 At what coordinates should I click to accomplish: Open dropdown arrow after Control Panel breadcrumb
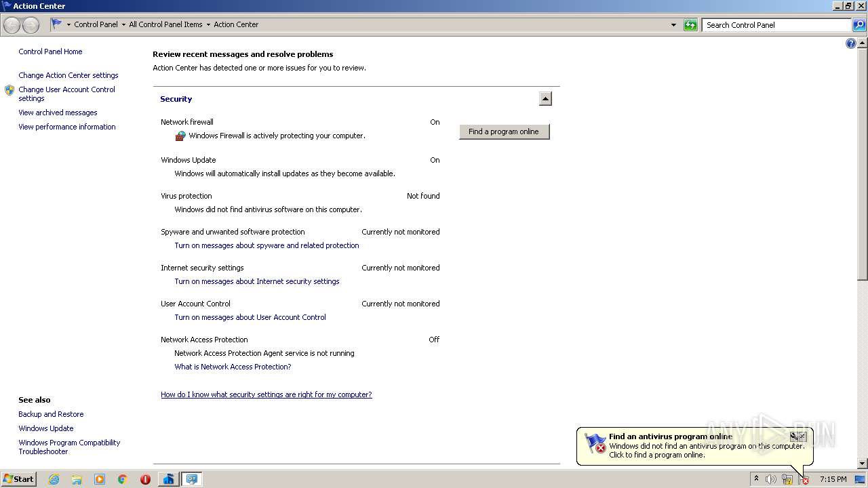coord(123,24)
